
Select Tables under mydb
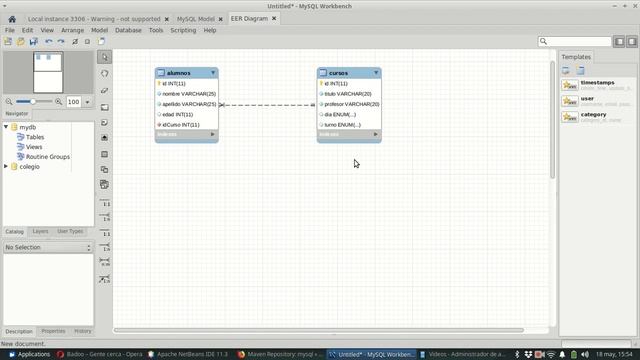[x=35, y=137]
